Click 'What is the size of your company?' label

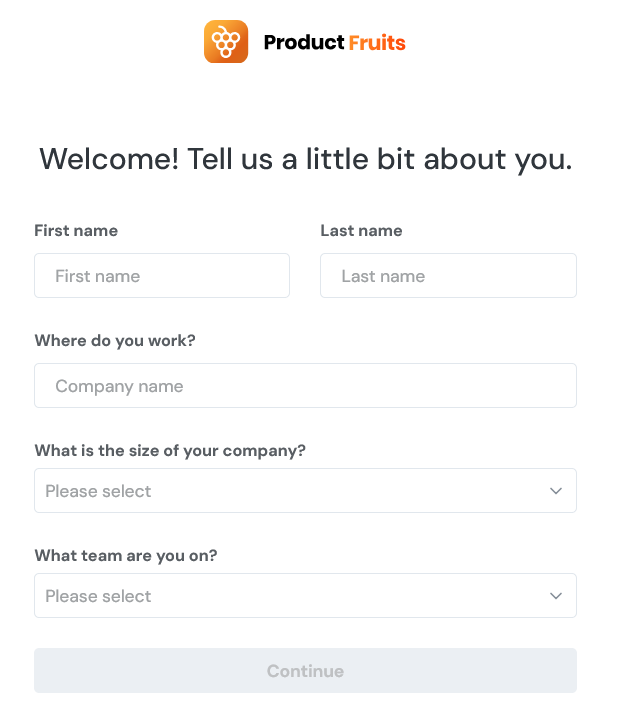click(170, 450)
